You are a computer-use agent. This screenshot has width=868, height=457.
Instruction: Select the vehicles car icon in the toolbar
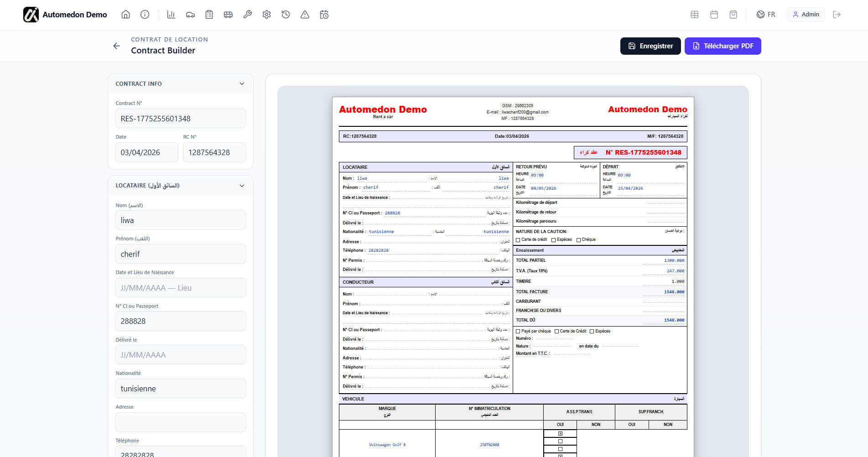[190, 14]
